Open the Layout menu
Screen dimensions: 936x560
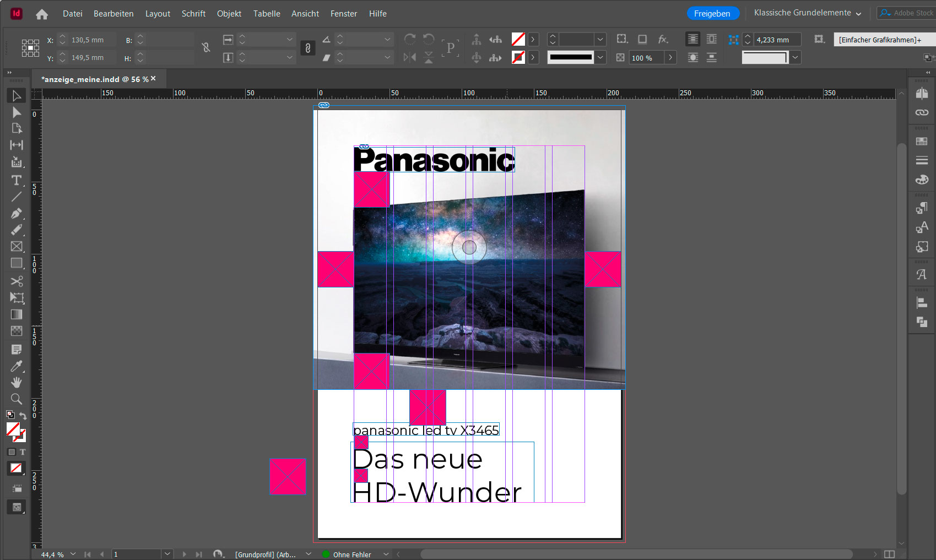(158, 14)
